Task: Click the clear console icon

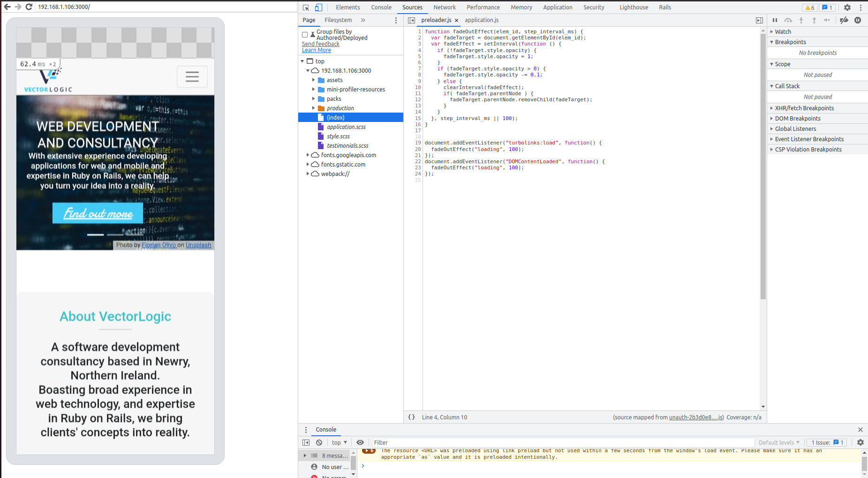Action: click(319, 442)
